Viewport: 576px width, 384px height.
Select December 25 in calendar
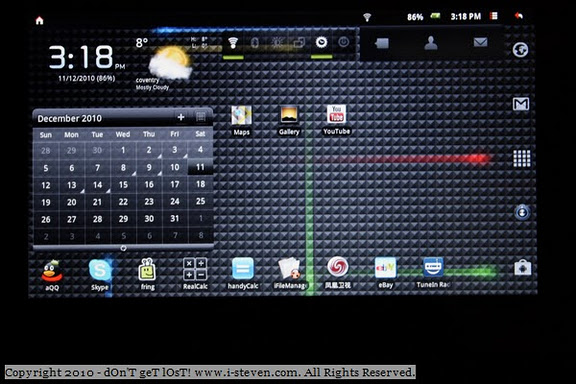(x=200, y=201)
